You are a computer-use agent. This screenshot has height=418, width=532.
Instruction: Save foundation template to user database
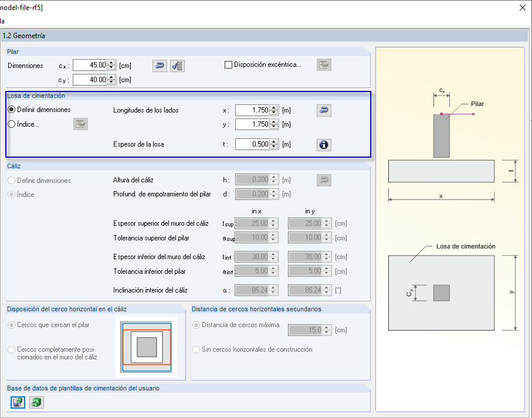pyautogui.click(x=18, y=402)
